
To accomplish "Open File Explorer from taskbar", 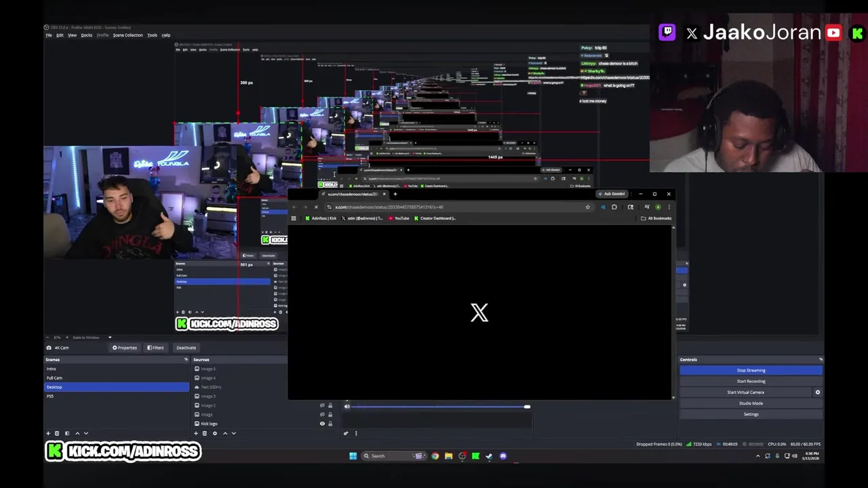I will 448,456.
